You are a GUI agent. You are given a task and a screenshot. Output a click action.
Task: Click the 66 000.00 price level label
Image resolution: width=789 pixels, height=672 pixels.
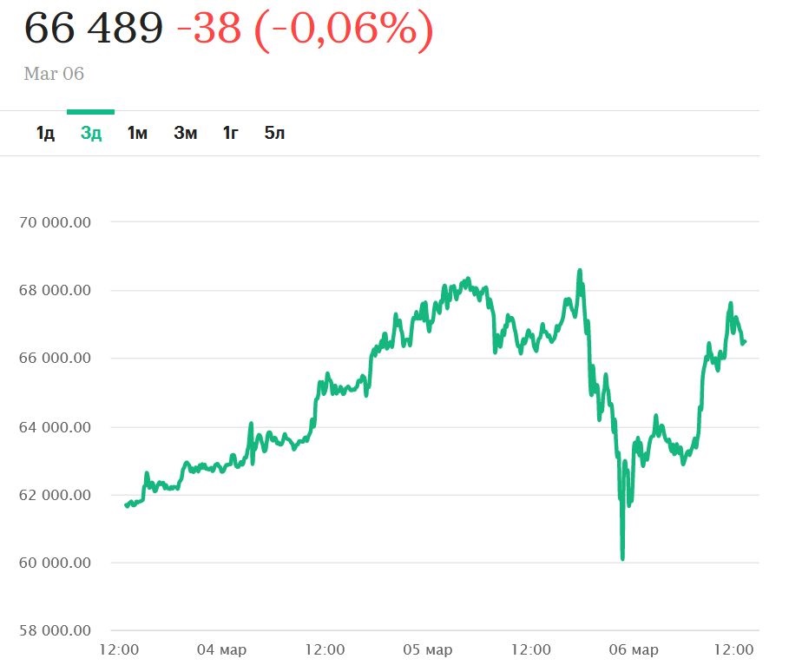(x=54, y=359)
